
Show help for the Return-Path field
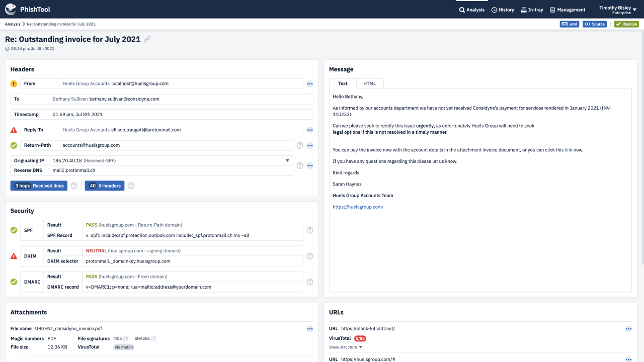click(300, 146)
